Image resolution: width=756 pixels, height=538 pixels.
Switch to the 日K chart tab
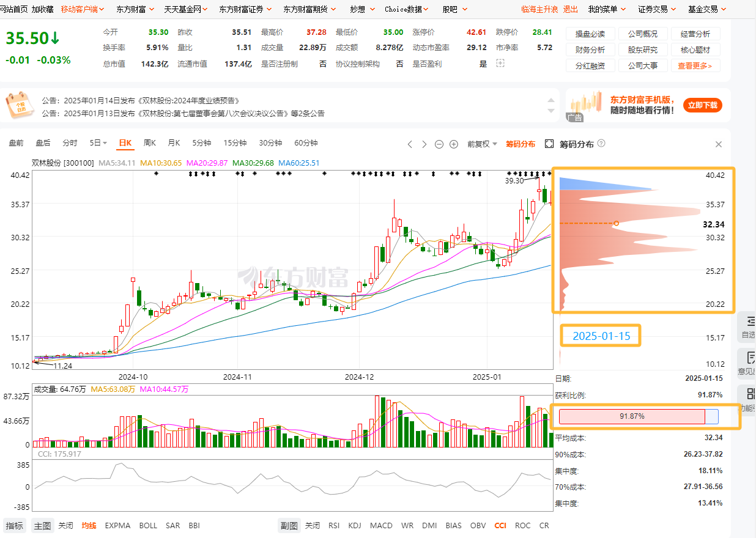tap(125, 142)
